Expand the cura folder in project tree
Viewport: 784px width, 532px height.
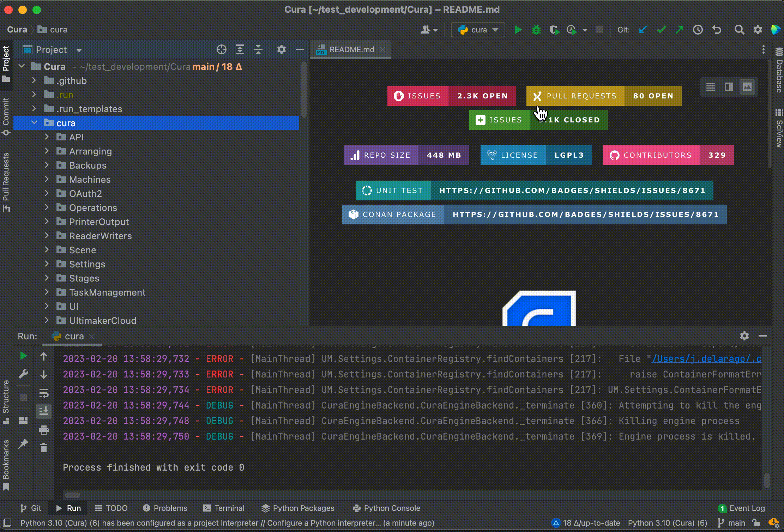point(33,123)
